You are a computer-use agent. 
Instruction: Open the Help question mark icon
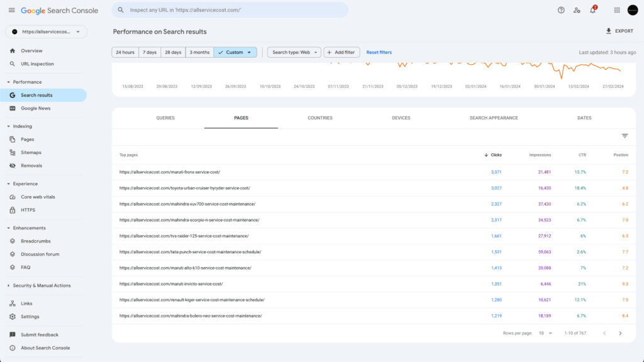[x=561, y=10]
